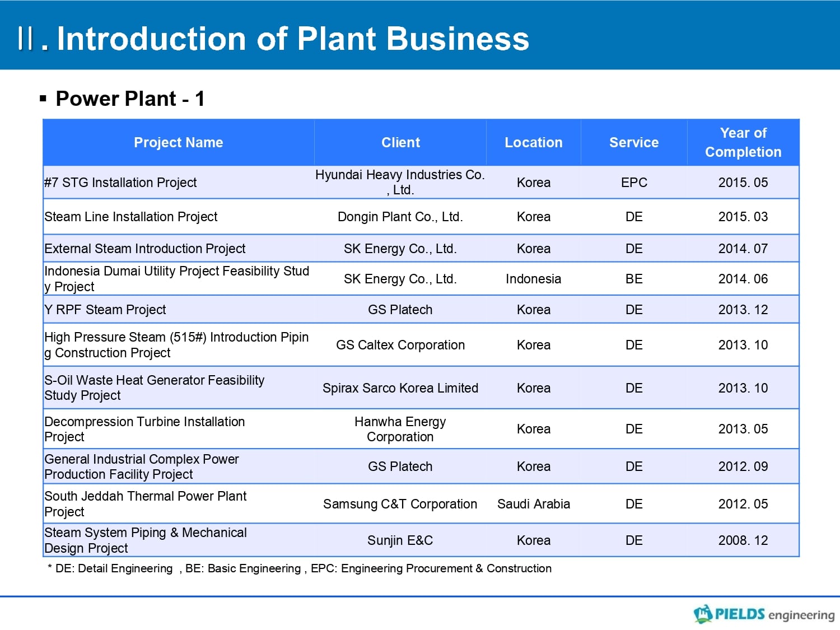Viewport: 840px width, 630px height.
Task: Select the slide title 'Introduction of Plant Business'
Action: 293,39
